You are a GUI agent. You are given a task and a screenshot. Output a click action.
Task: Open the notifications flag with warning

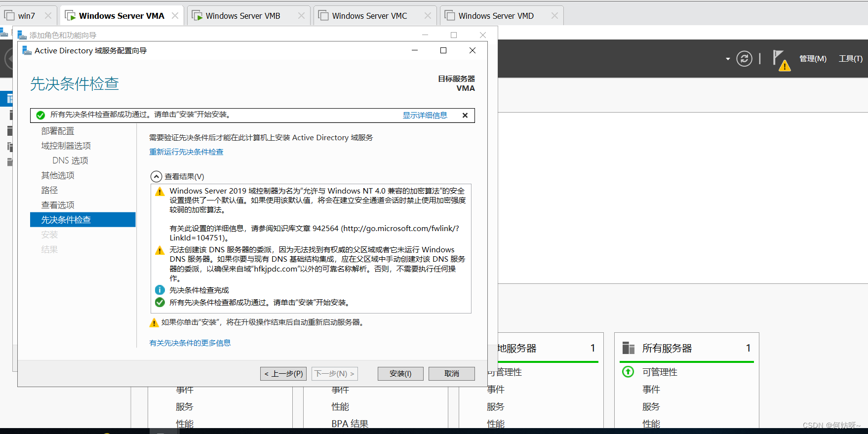(780, 60)
